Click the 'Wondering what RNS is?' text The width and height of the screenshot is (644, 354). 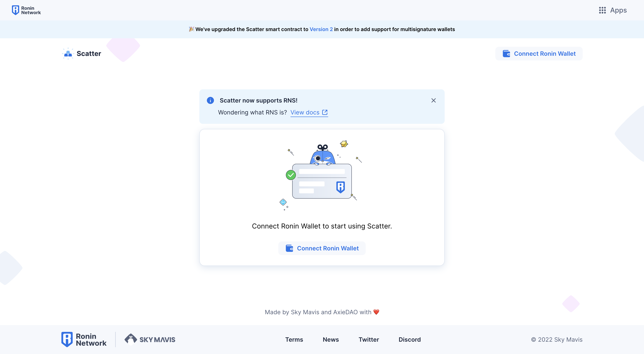pyautogui.click(x=252, y=112)
